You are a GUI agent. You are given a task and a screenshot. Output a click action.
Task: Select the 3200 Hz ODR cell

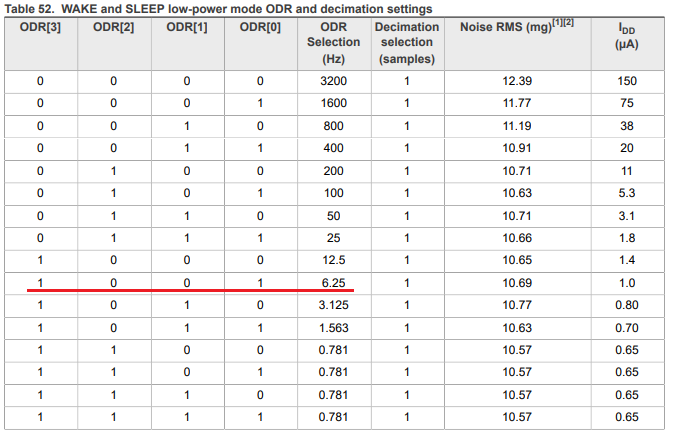(333, 81)
